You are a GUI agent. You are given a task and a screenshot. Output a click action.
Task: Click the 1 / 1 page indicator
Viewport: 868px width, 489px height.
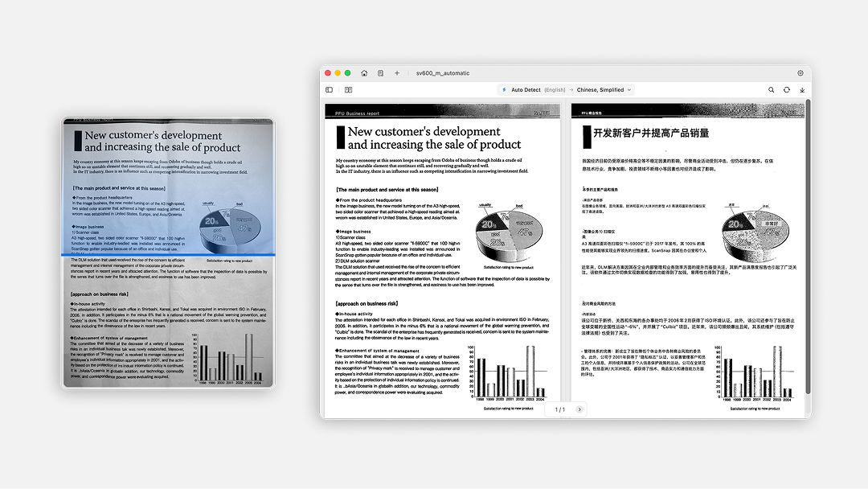(559, 409)
